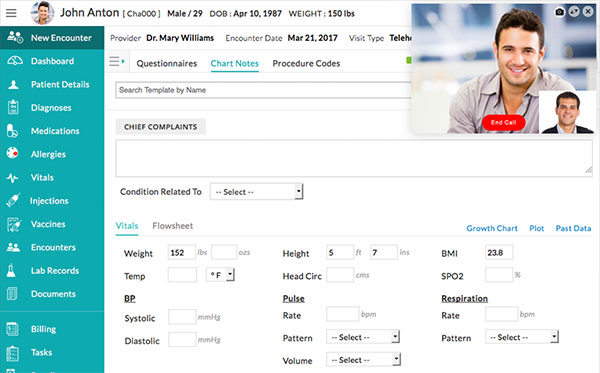The width and height of the screenshot is (600, 373).
Task: Open the hamburger menu at top left
Action: click(11, 13)
